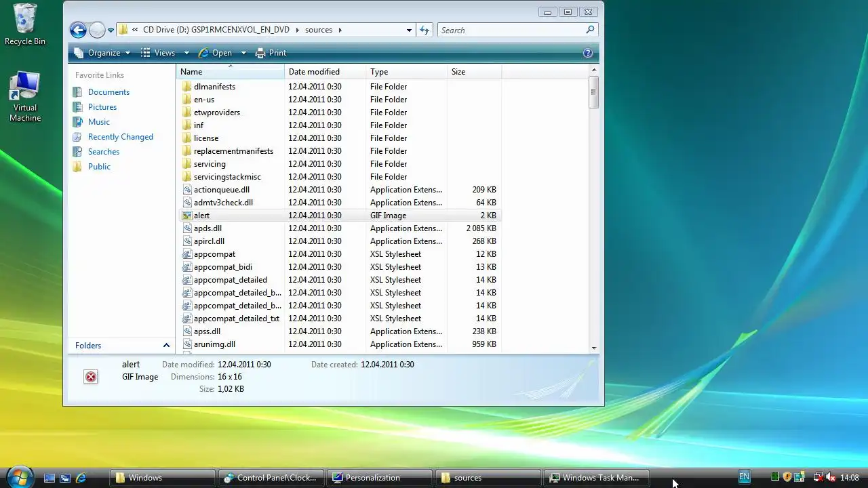Open Pictures in Favorite Links

tap(102, 107)
